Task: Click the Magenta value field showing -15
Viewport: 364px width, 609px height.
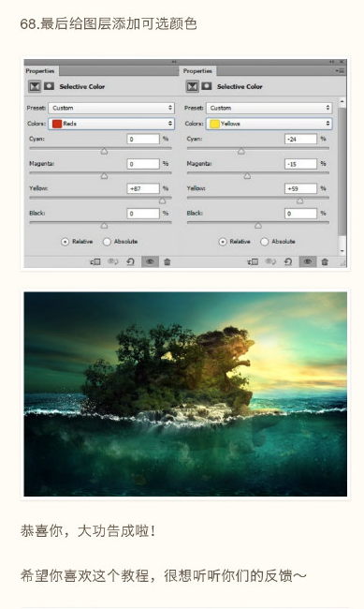Action: (300, 164)
